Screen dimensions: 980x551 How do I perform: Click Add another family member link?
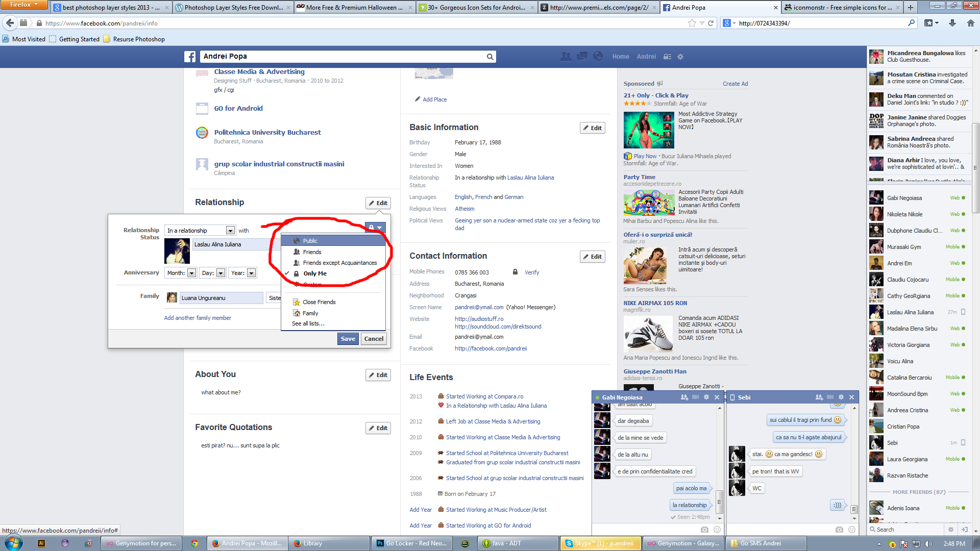[198, 318]
